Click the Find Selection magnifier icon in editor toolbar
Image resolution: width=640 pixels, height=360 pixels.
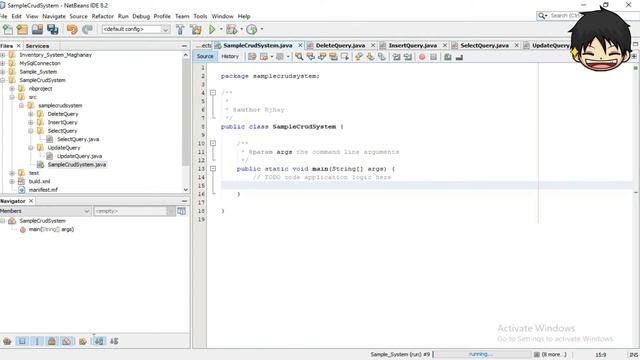pyautogui.click(x=299, y=57)
